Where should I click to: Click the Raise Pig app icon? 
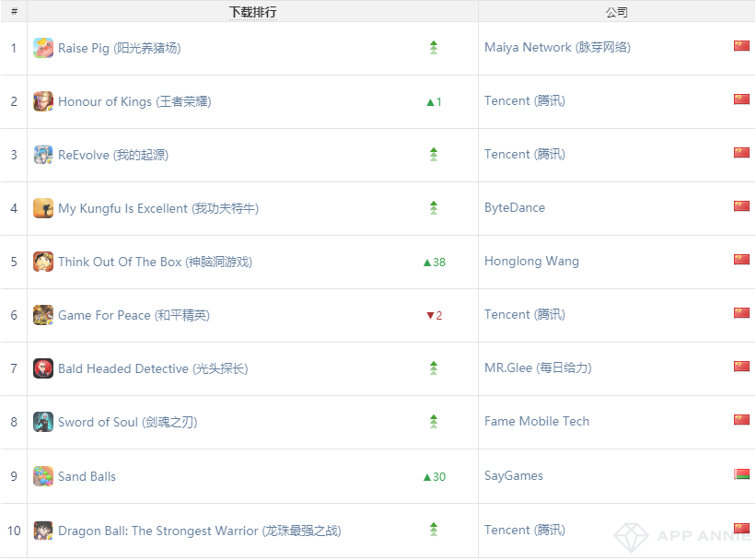(43, 48)
